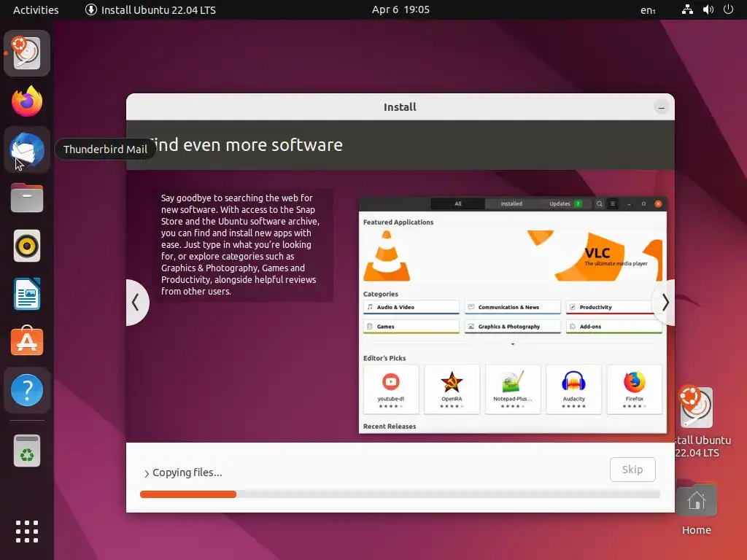Open Thunderbird Mail from the dock
This screenshot has height=560, width=747.
(27, 149)
